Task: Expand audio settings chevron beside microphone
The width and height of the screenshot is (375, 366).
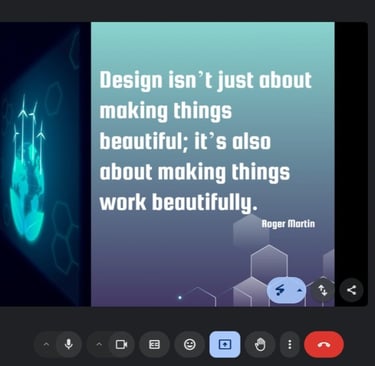Action: [46, 345]
